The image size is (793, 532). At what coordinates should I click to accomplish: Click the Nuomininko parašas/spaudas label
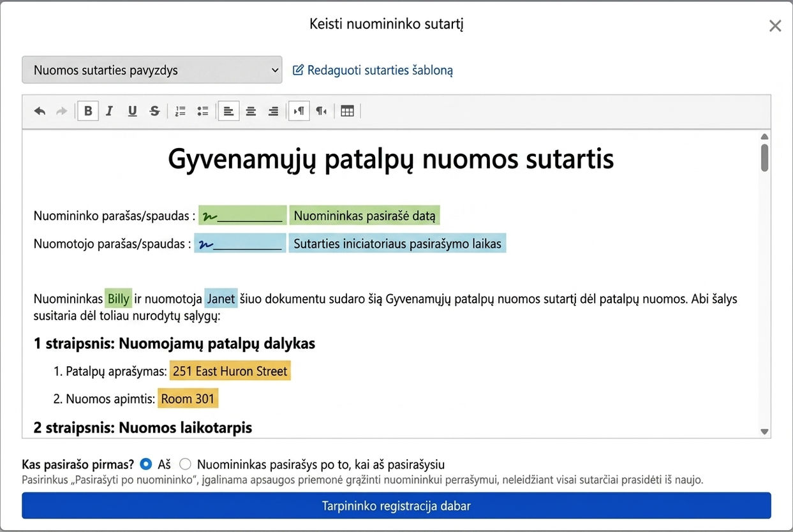pyautogui.click(x=114, y=216)
